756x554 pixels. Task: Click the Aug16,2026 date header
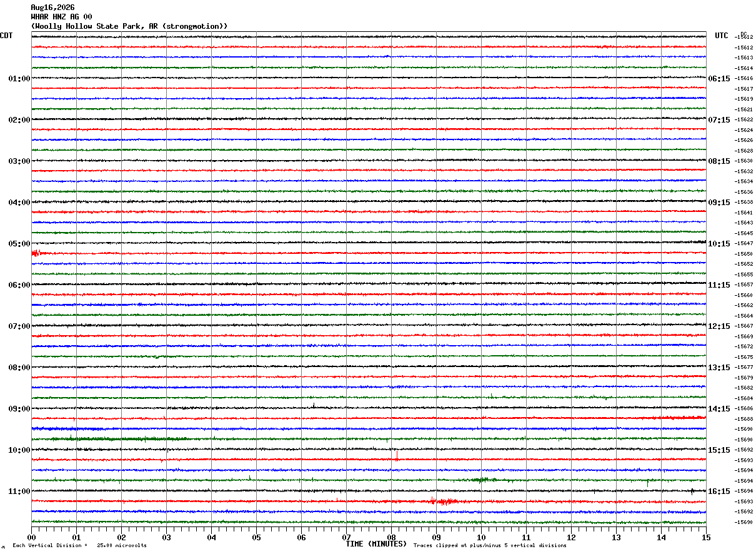[52, 8]
